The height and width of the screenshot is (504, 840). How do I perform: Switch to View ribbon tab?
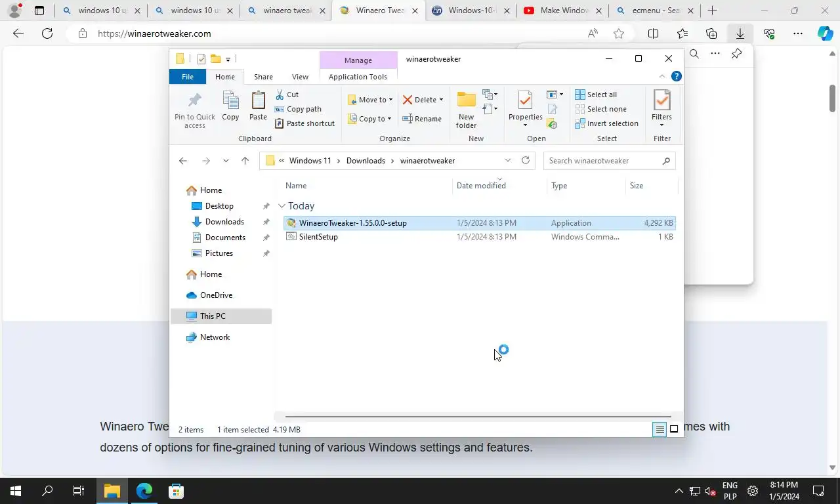[300, 77]
